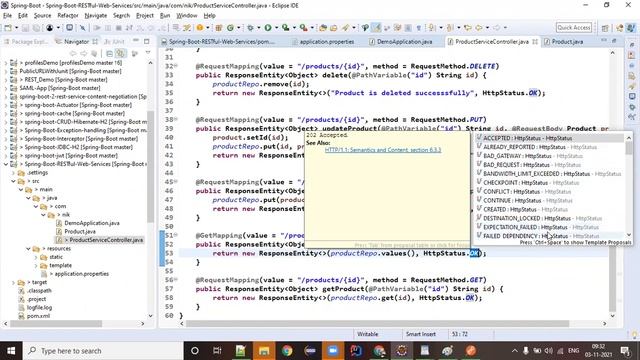Open Google Chrome from the taskbar

(287, 351)
